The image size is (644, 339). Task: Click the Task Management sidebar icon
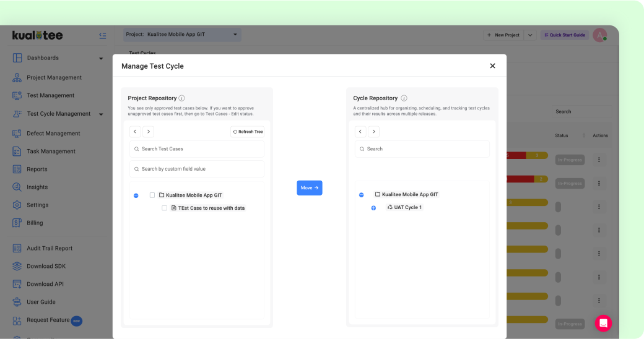tap(17, 152)
